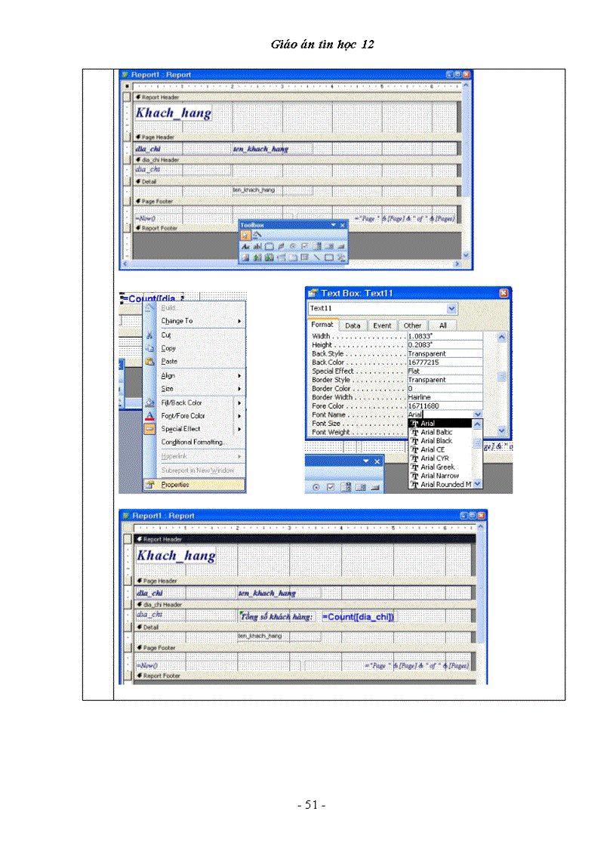Viewport: 616px width, 848px height.
Task: Toggle the Control Wizards tool
Action: (257, 235)
